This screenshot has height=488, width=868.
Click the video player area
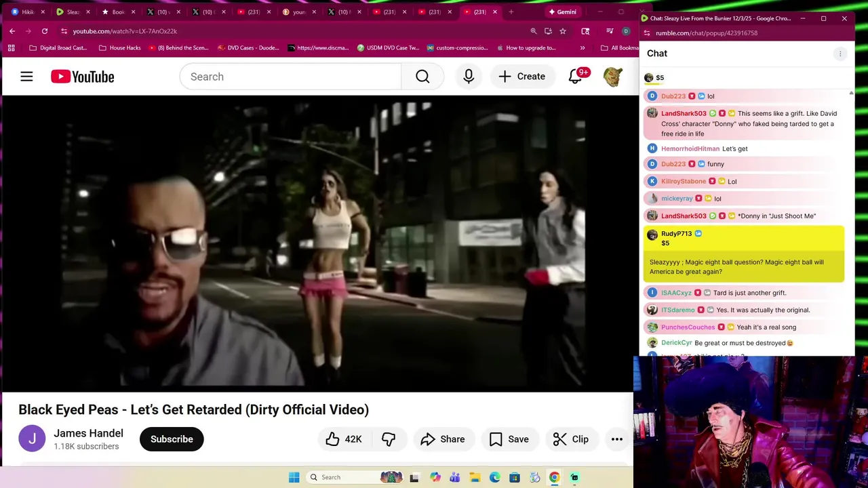pos(317,244)
